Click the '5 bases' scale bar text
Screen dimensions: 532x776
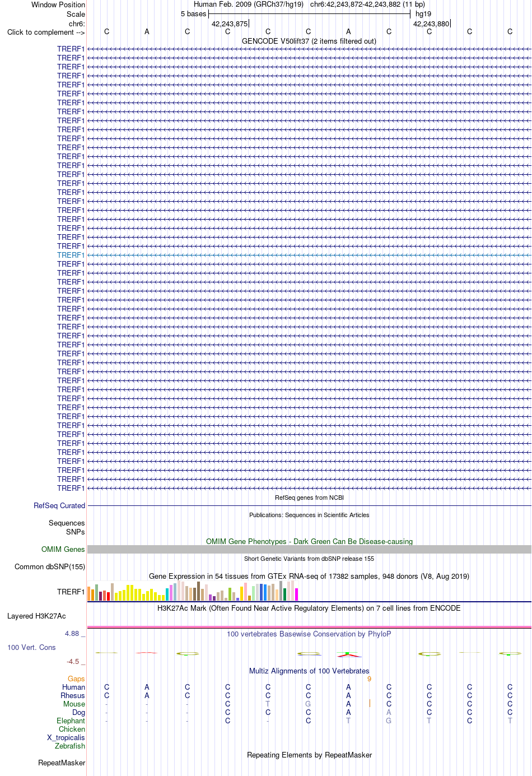click(193, 13)
